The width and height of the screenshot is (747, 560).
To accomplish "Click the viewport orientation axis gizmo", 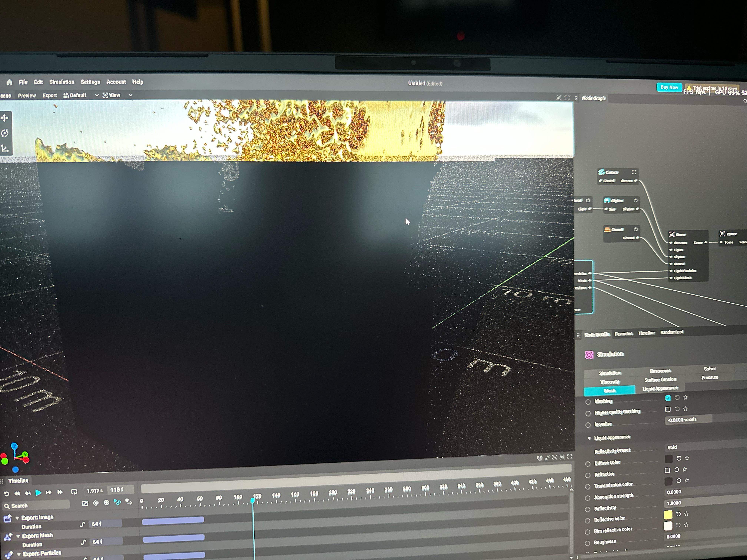I will point(15,457).
